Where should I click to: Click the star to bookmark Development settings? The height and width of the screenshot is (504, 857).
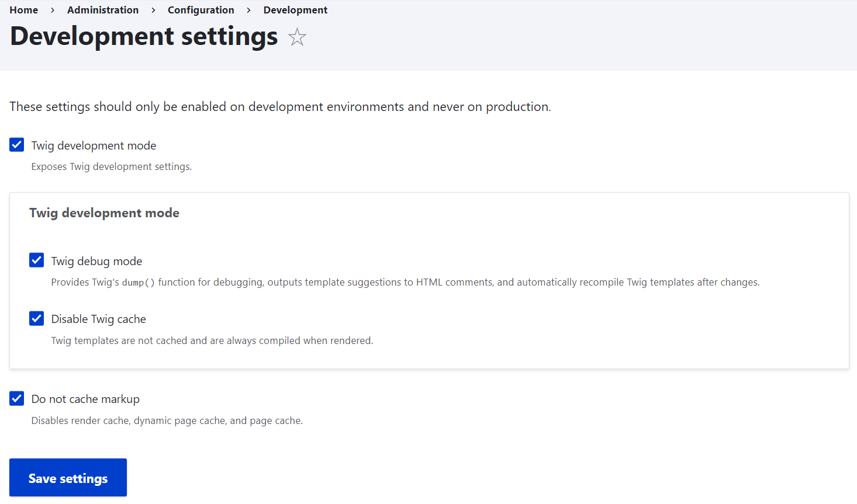tap(297, 36)
